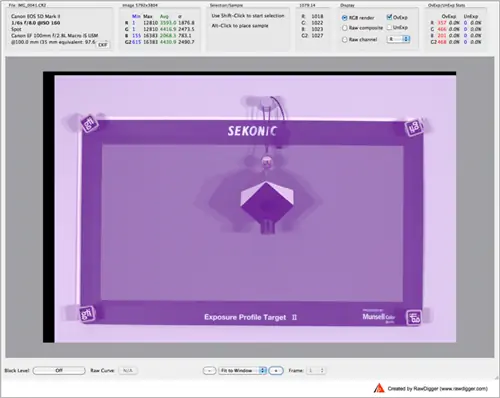
Task: Click the 'Max' column header in statistics
Action: click(148, 16)
